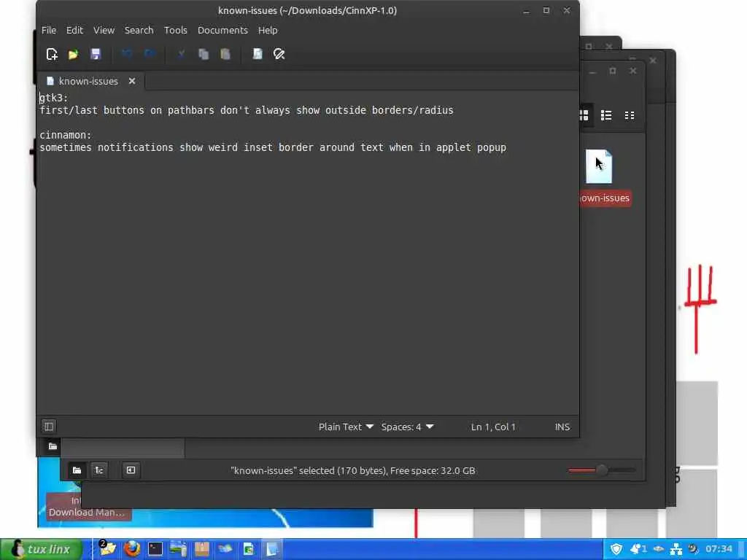
Task: Click the file manager status text about free space
Action: (353, 470)
